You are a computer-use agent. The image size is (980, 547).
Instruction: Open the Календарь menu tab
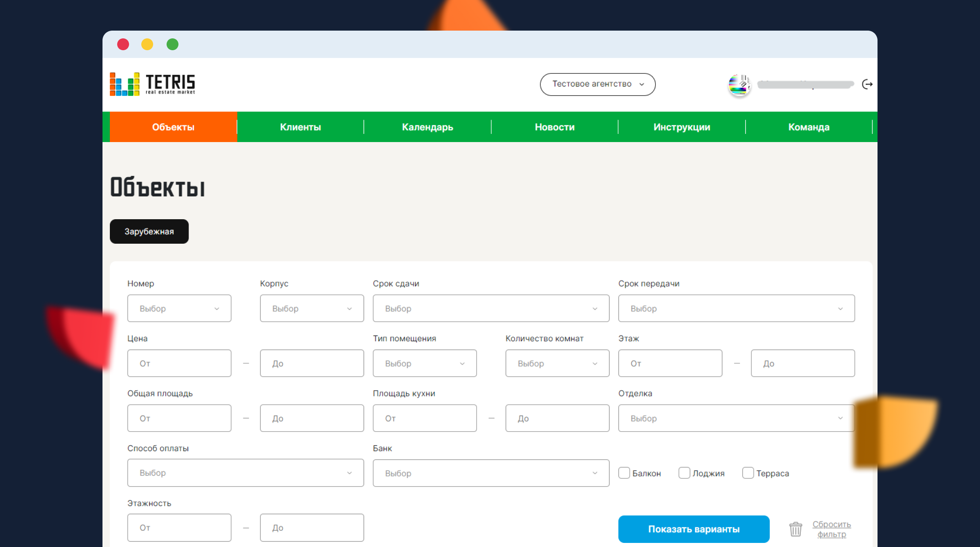[x=427, y=127]
